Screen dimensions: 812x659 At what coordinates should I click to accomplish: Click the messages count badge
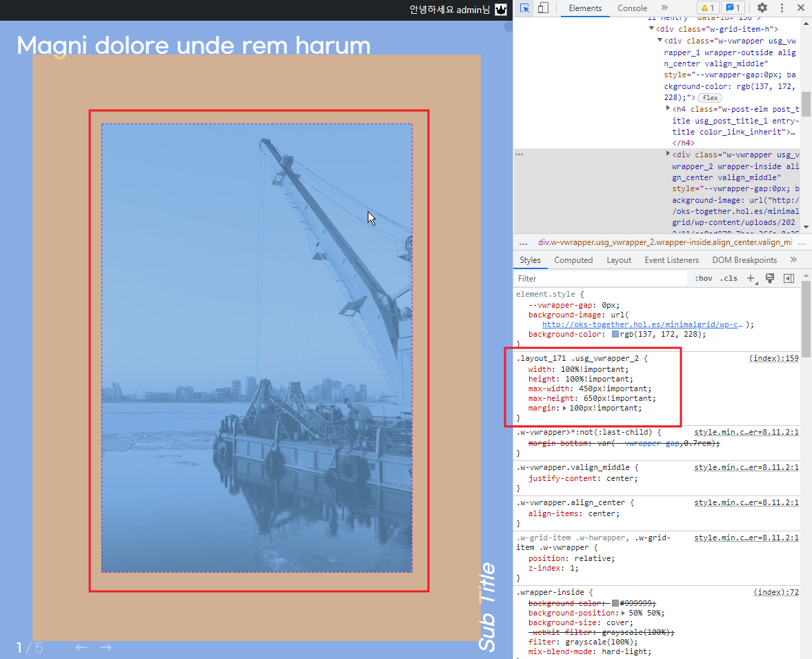[733, 8]
